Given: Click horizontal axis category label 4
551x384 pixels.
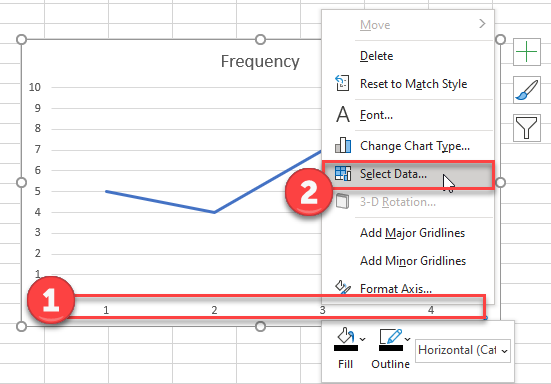Looking at the screenshot, I should tap(431, 310).
